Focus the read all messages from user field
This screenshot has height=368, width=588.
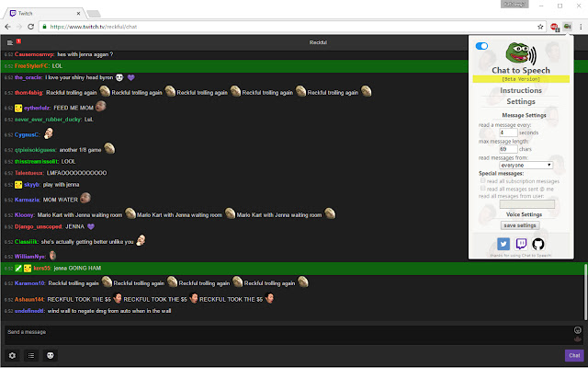(x=526, y=204)
